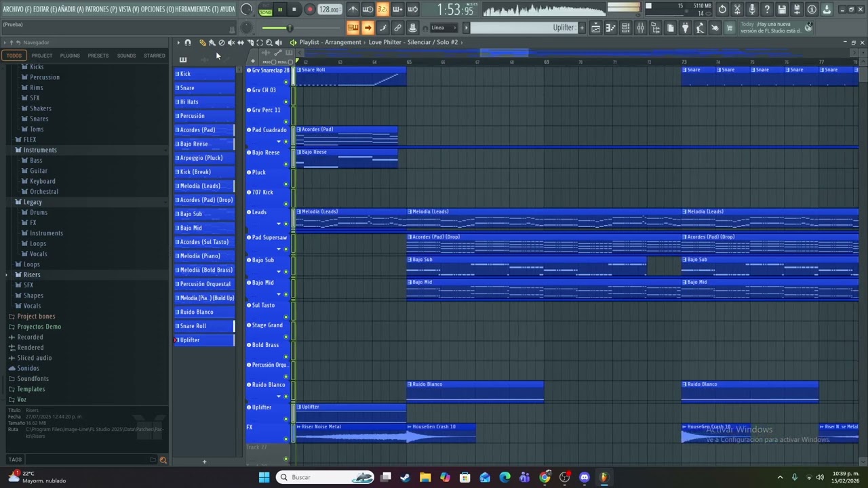Open File Explorer from the taskbar
This screenshot has height=488, width=868.
point(425,477)
